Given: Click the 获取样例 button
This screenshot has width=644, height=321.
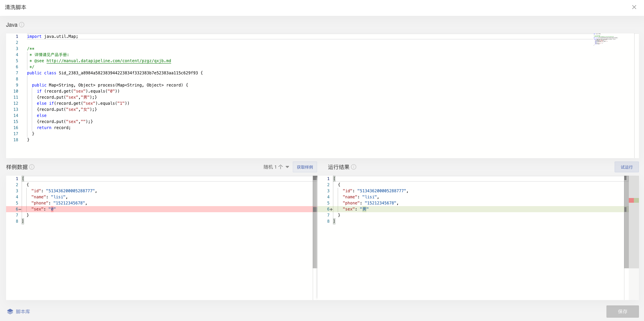Looking at the screenshot, I should pyautogui.click(x=305, y=167).
